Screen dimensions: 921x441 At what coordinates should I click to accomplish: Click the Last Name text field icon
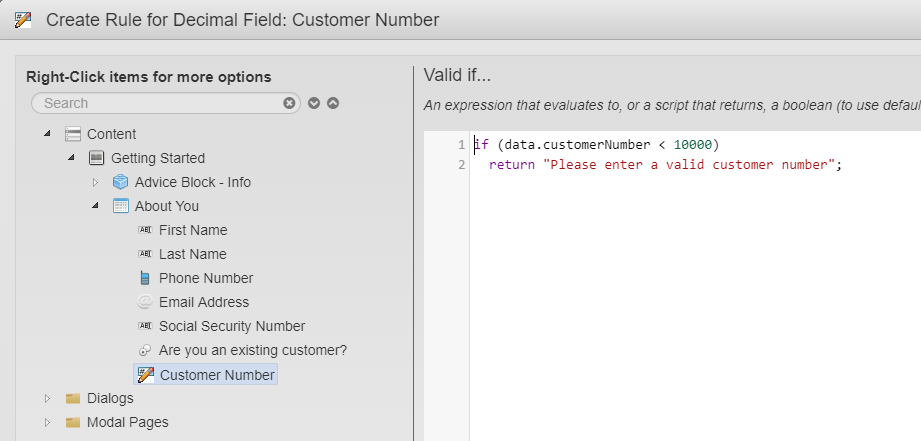click(x=144, y=254)
